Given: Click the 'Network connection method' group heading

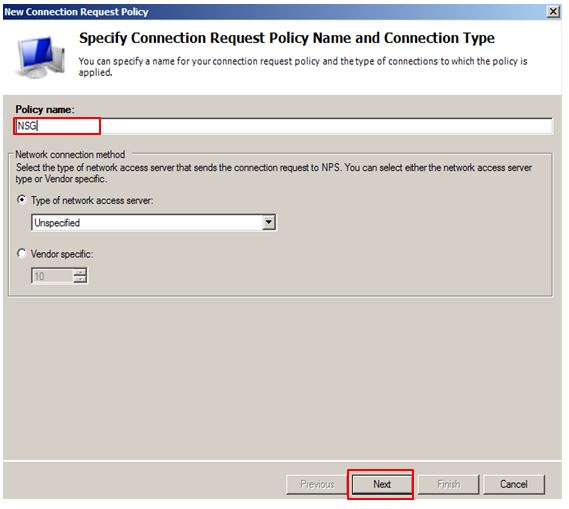Looking at the screenshot, I should (x=70, y=155).
